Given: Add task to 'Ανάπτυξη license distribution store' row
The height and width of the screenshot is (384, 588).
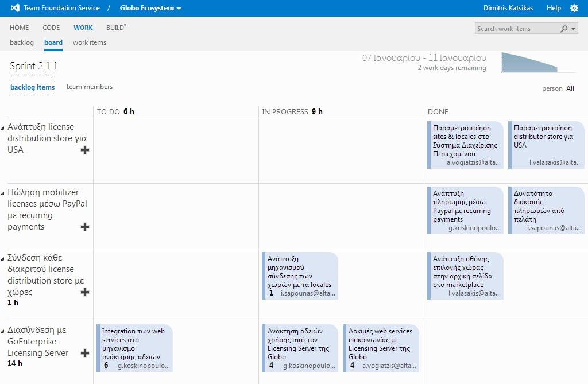Looking at the screenshot, I should coord(85,150).
